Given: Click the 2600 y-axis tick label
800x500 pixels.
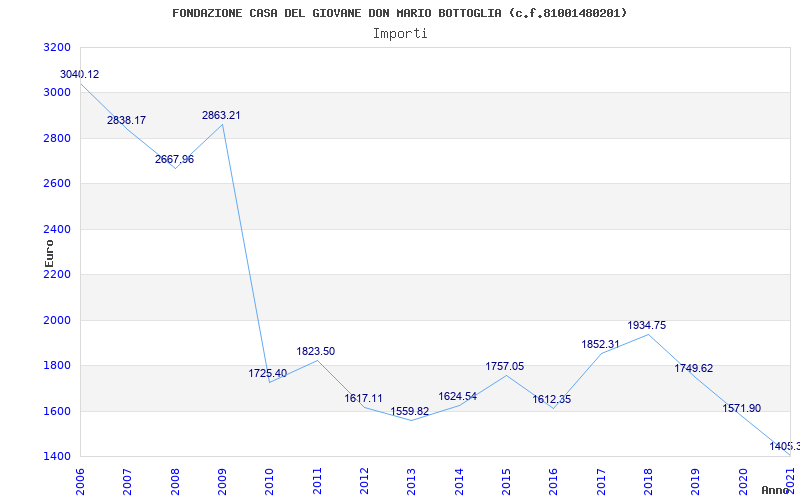Looking at the screenshot, I should (57, 184).
